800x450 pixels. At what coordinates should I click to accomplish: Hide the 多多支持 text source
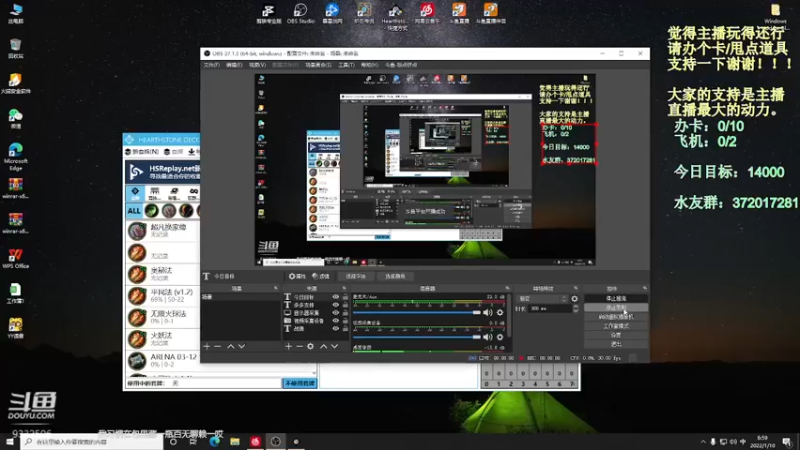click(x=336, y=305)
